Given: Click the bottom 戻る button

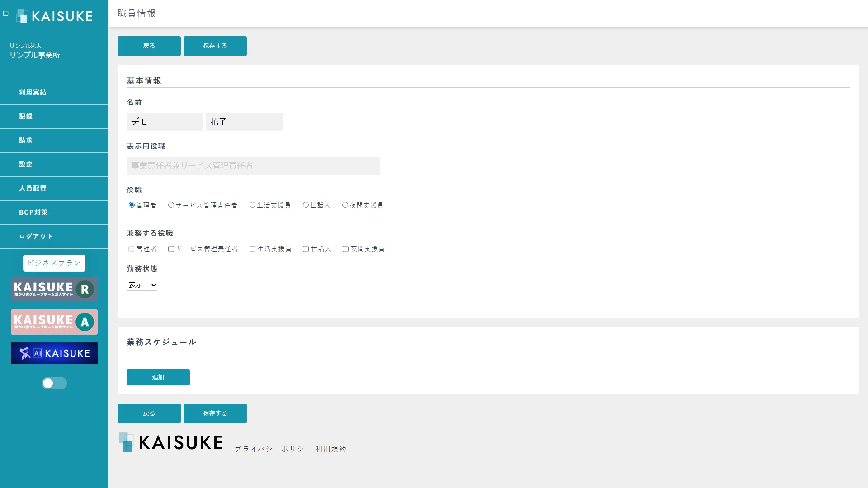Looking at the screenshot, I should 149,413.
